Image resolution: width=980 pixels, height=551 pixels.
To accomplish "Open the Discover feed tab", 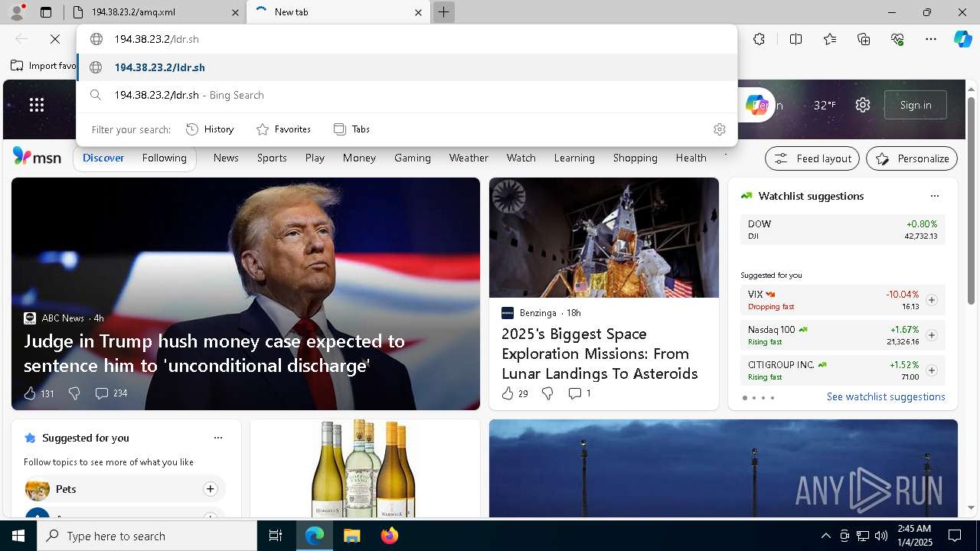I will coord(103,158).
